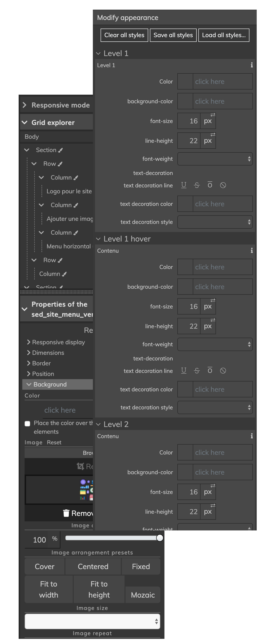Image resolution: width=267 pixels, height=644 pixels.
Task: Click the image opacity slider handle
Action: click(x=160, y=538)
